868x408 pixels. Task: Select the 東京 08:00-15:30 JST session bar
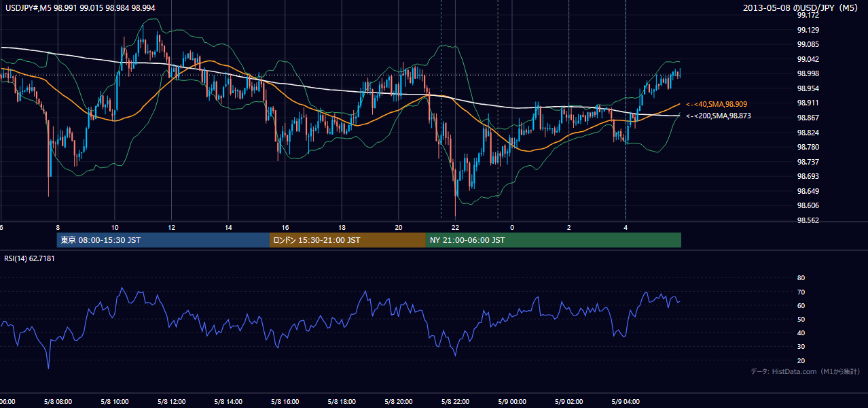click(163, 240)
